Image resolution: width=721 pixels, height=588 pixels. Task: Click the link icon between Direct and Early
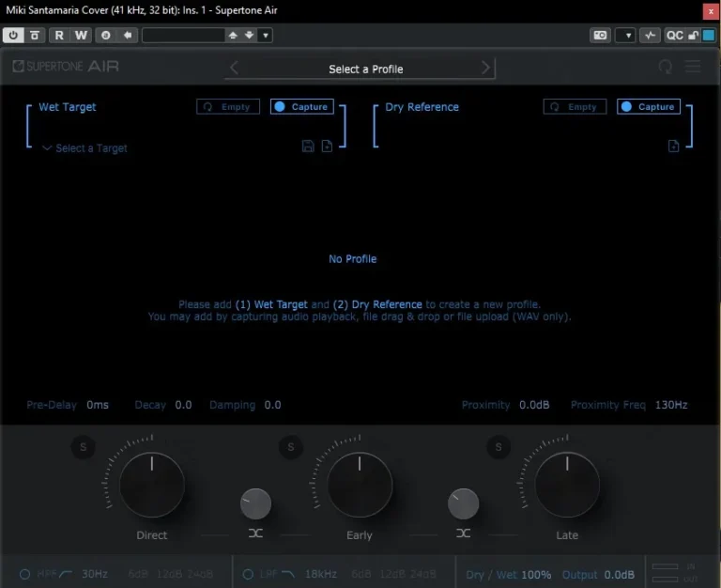coord(255,533)
